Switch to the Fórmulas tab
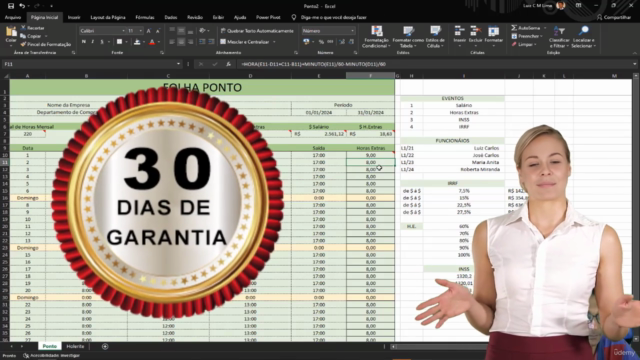Viewport: 640px width, 360px height. [145, 17]
